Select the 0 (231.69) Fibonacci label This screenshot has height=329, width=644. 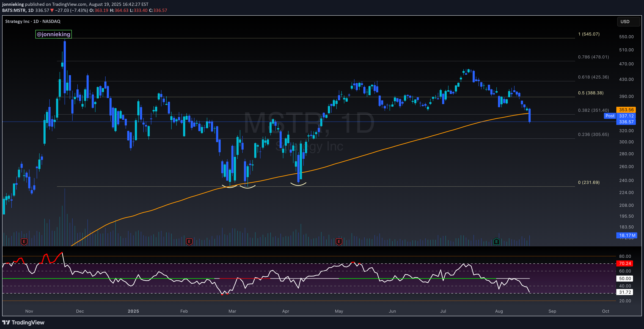pyautogui.click(x=588, y=182)
